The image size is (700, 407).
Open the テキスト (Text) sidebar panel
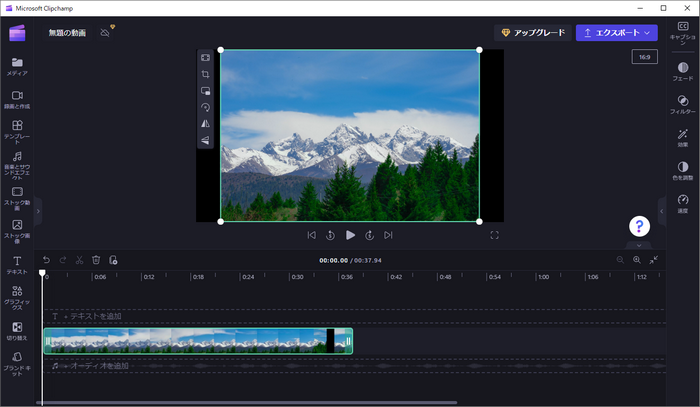point(17,264)
